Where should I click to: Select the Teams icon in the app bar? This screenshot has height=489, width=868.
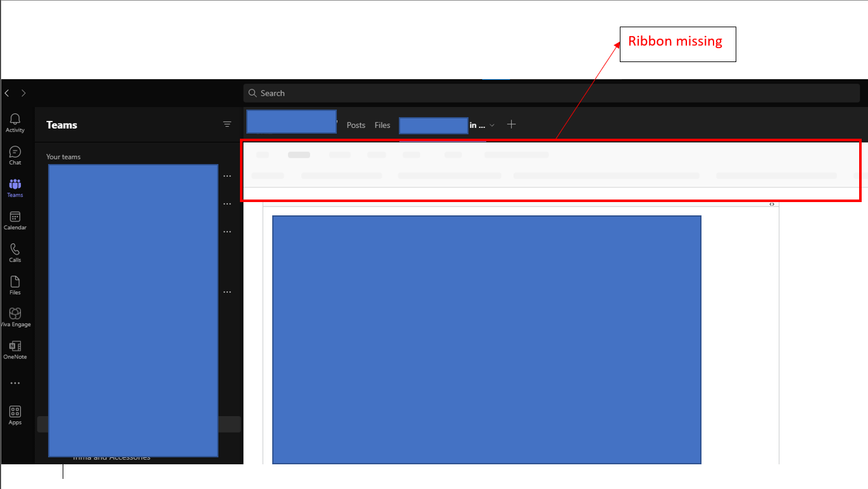click(x=15, y=187)
